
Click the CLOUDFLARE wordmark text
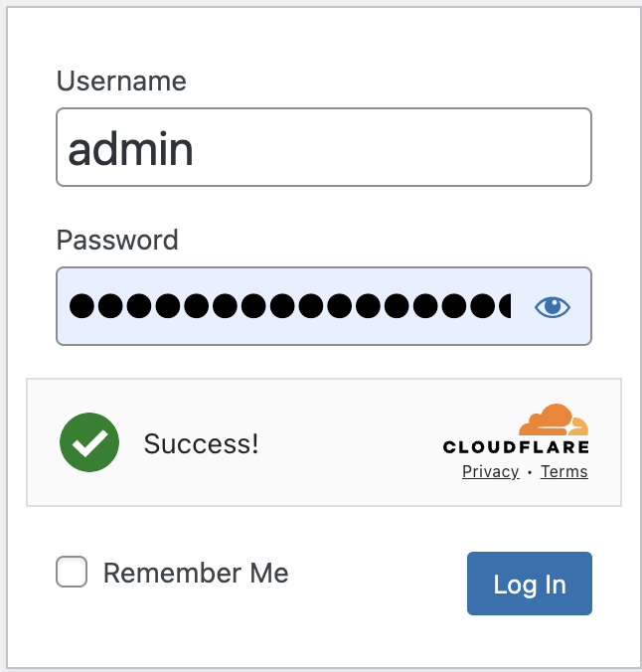pos(516,447)
